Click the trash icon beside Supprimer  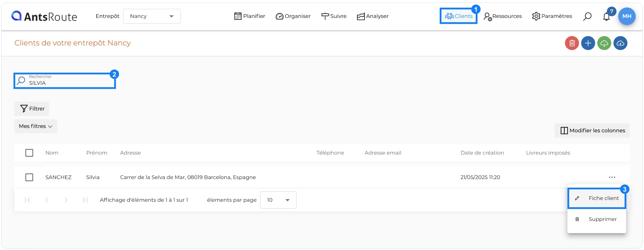577,219
